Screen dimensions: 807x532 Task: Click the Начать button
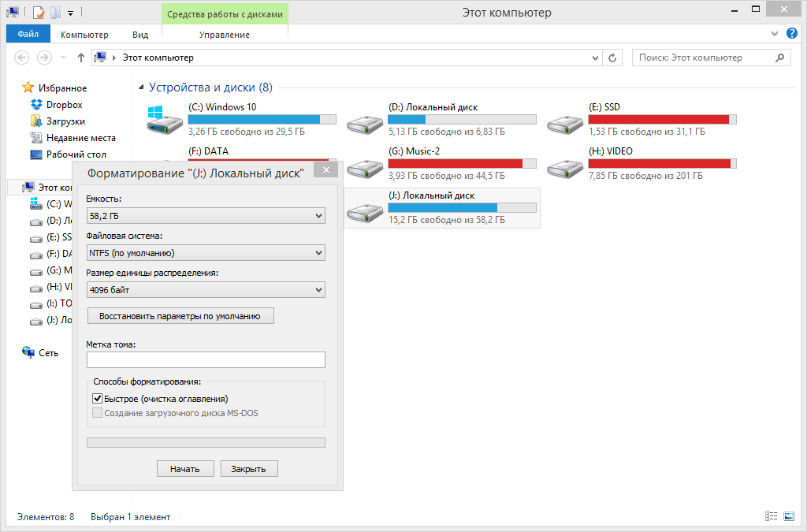pyautogui.click(x=185, y=469)
